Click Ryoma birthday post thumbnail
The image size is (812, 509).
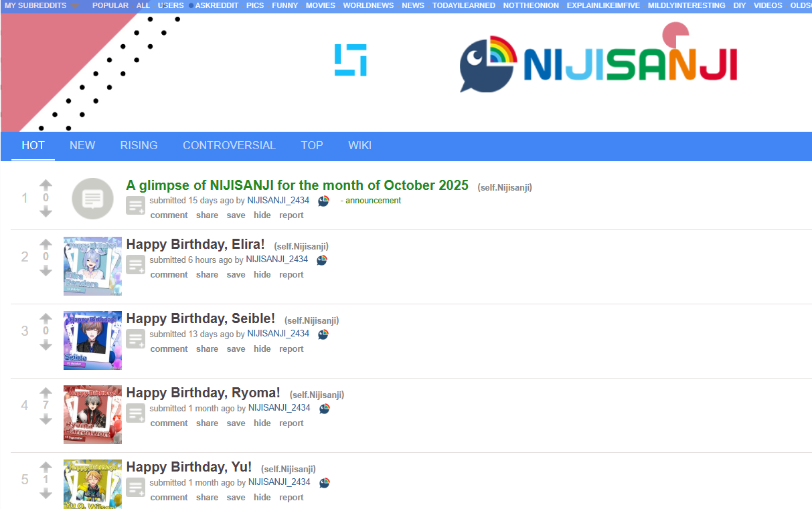click(x=92, y=415)
